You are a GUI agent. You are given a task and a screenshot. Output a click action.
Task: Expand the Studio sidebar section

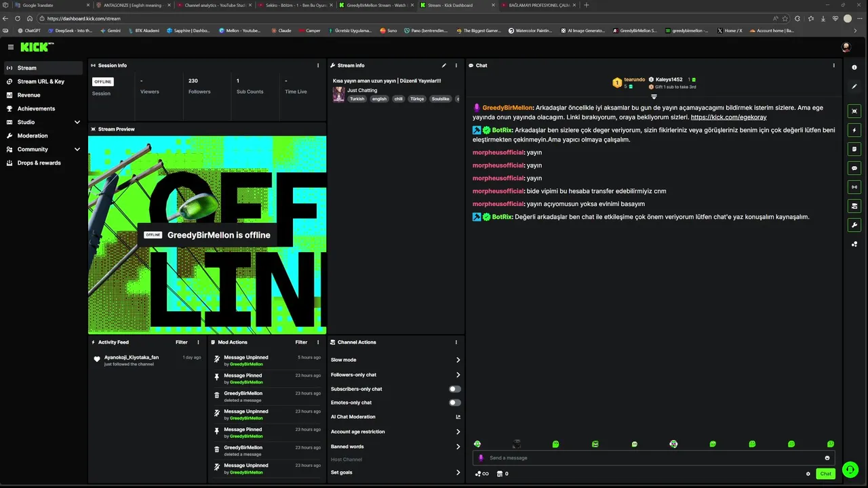coord(77,122)
